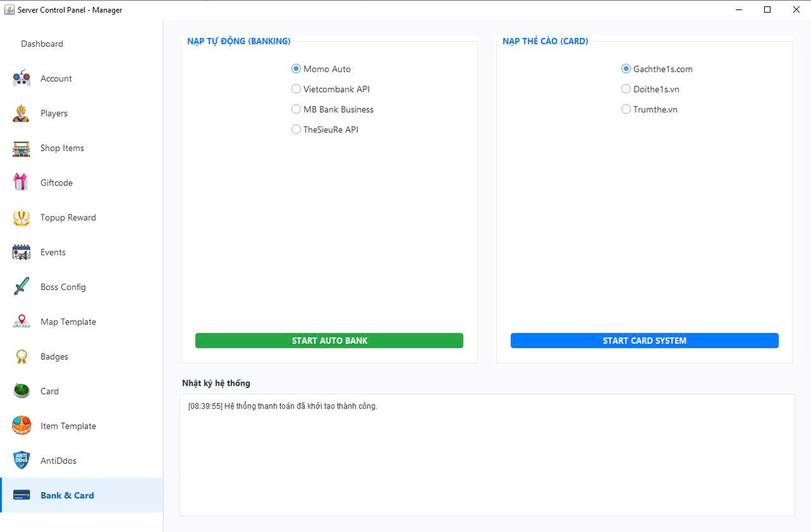Go to the Card section label
The image size is (811, 532).
(x=49, y=391)
